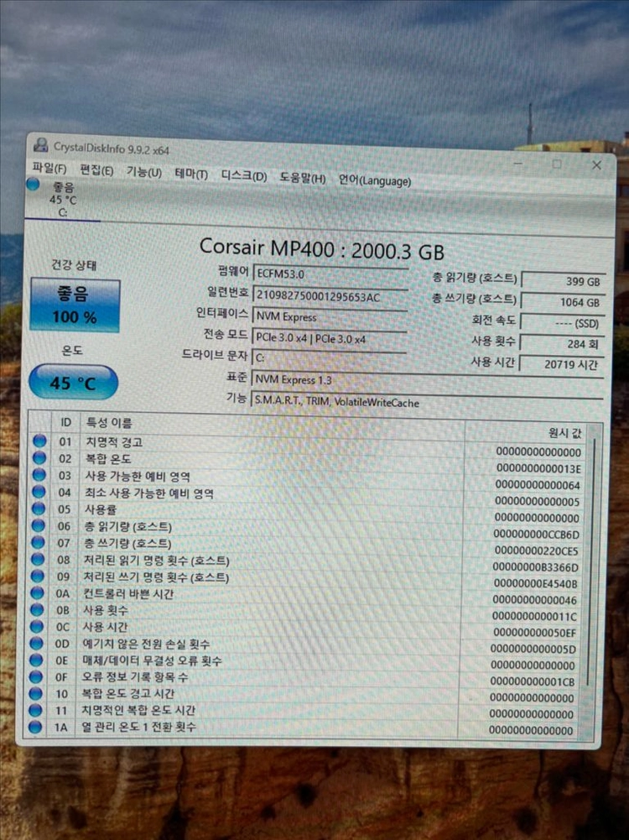Image resolution: width=629 pixels, height=840 pixels.
Task: Click the standard field NVM Express 1.3
Action: pos(427,380)
